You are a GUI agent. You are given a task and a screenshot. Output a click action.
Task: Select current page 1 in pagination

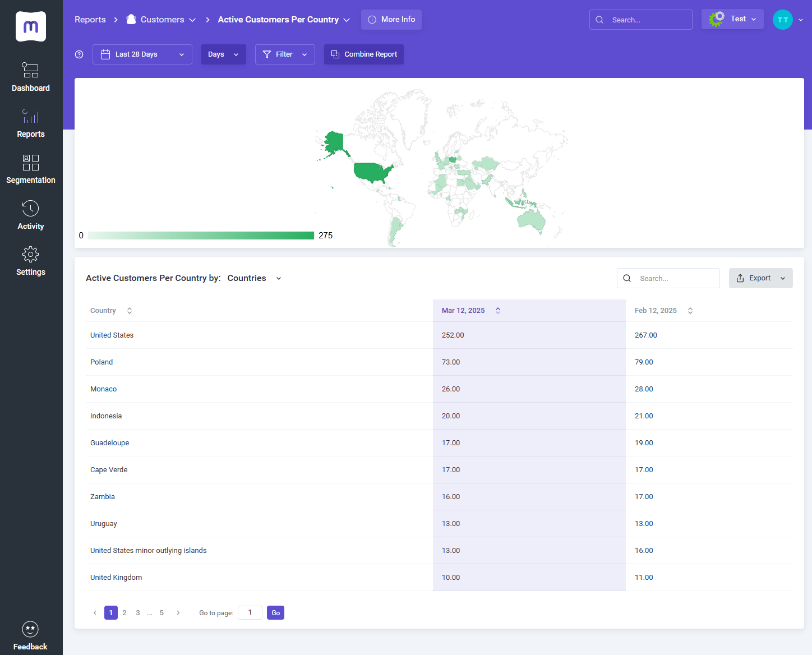(x=111, y=613)
